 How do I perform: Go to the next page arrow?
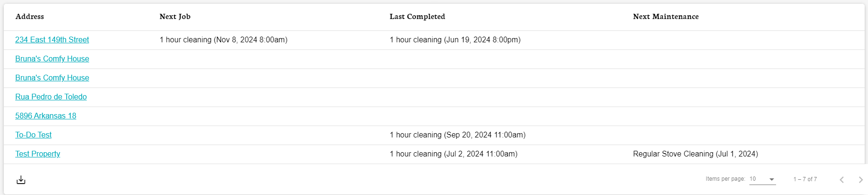860,180
